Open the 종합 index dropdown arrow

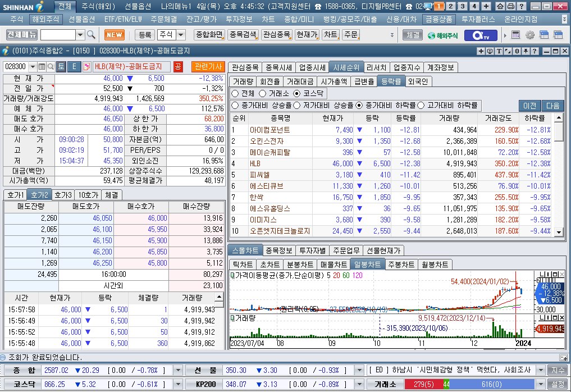tap(178, 370)
